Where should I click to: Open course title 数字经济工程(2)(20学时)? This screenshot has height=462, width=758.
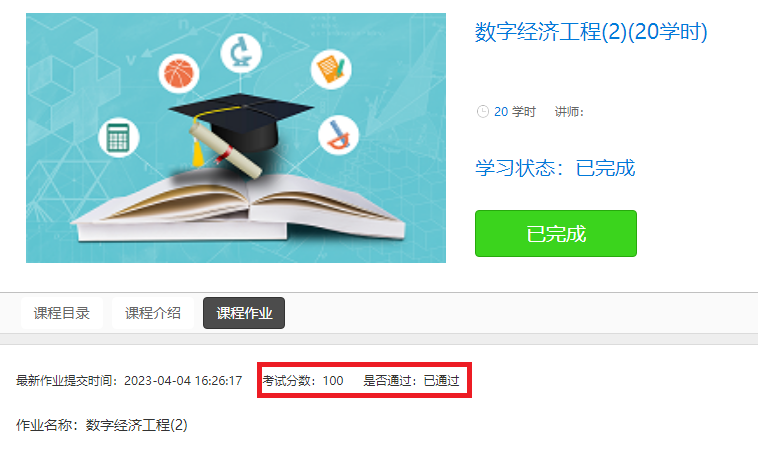click(x=591, y=32)
